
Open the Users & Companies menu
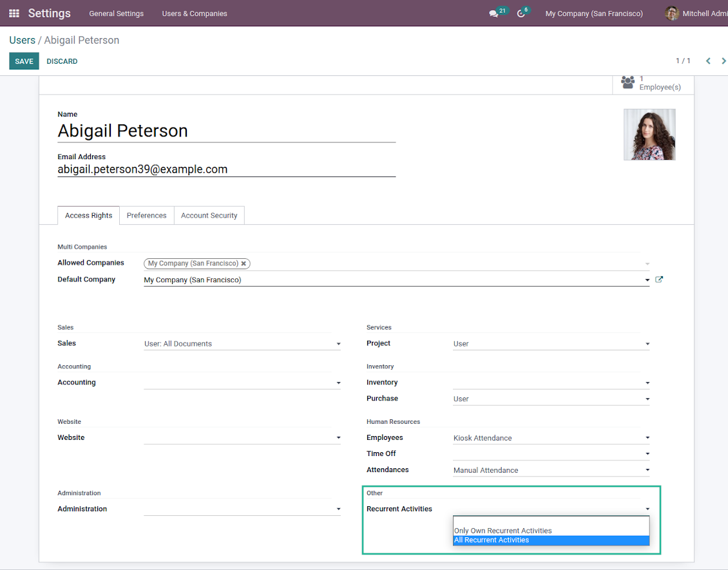click(x=195, y=14)
